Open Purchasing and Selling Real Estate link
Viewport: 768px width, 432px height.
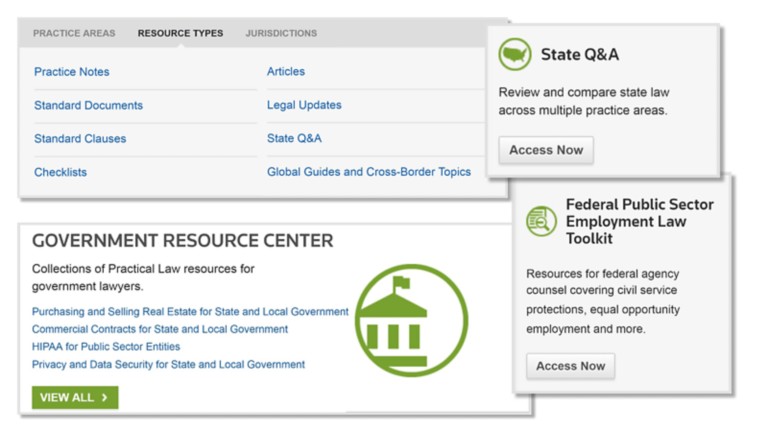[190, 312]
